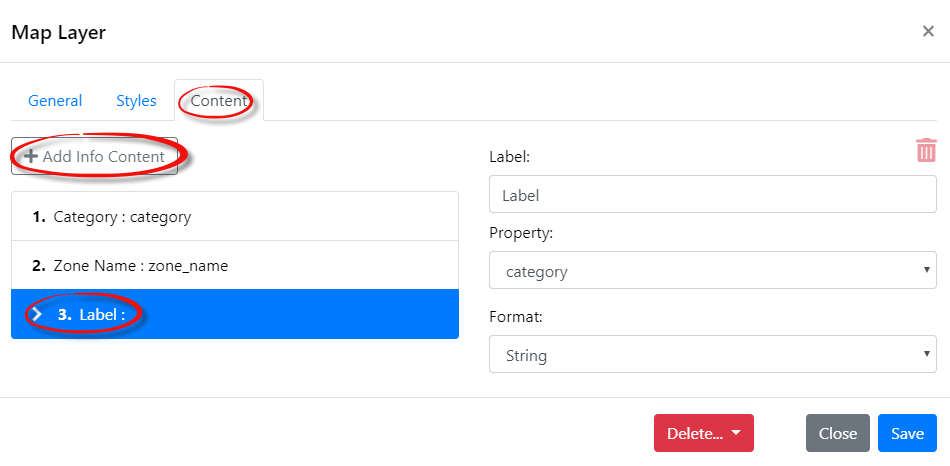Click the Add Info Content button

[x=95, y=156]
